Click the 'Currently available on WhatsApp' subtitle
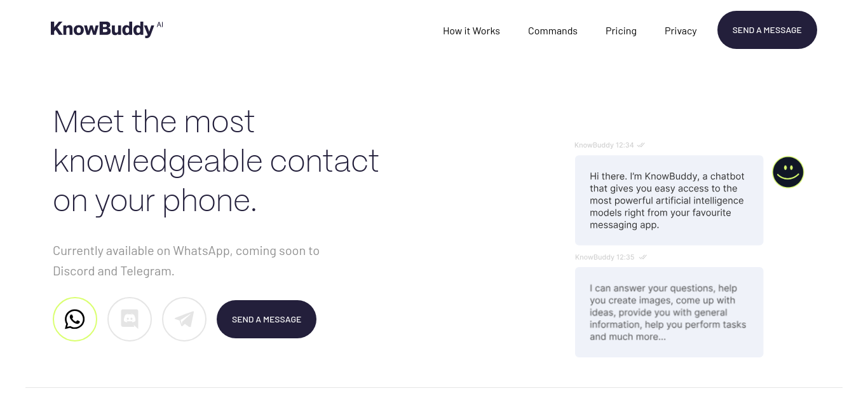Screen dimensions: 868x400 pyautogui.click(x=186, y=261)
